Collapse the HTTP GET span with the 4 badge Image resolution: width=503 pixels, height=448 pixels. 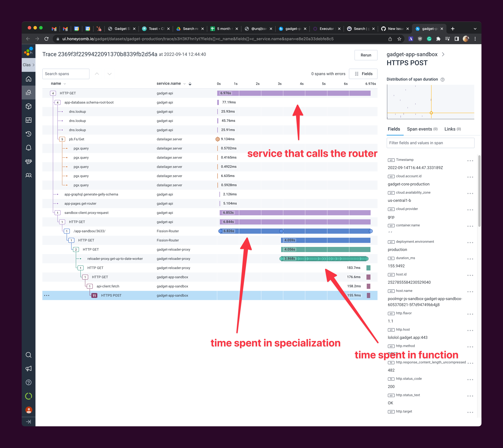[x=53, y=93]
